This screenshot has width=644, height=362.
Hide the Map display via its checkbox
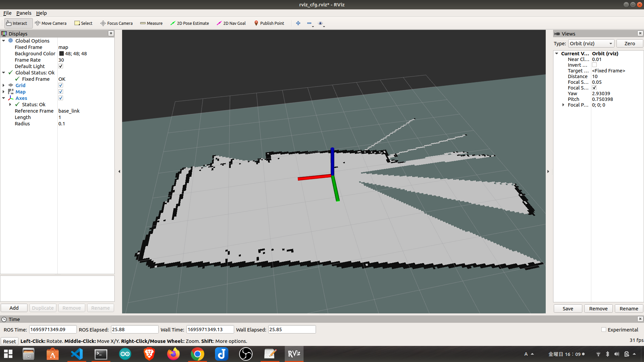61,92
